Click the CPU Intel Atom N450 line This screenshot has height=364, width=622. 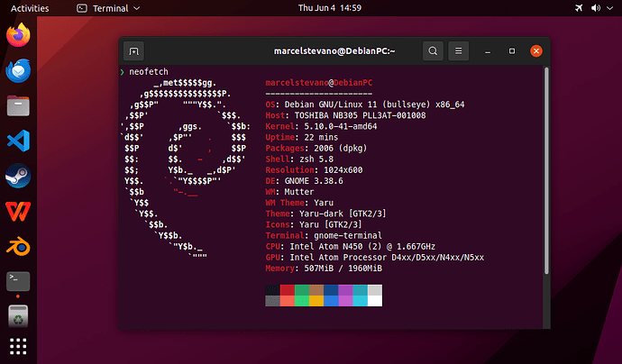(x=351, y=246)
